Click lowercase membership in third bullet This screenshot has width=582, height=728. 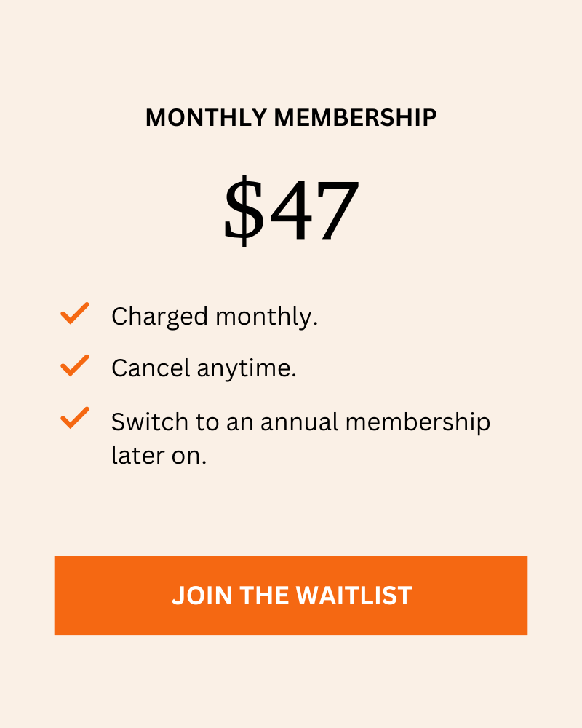418,422
